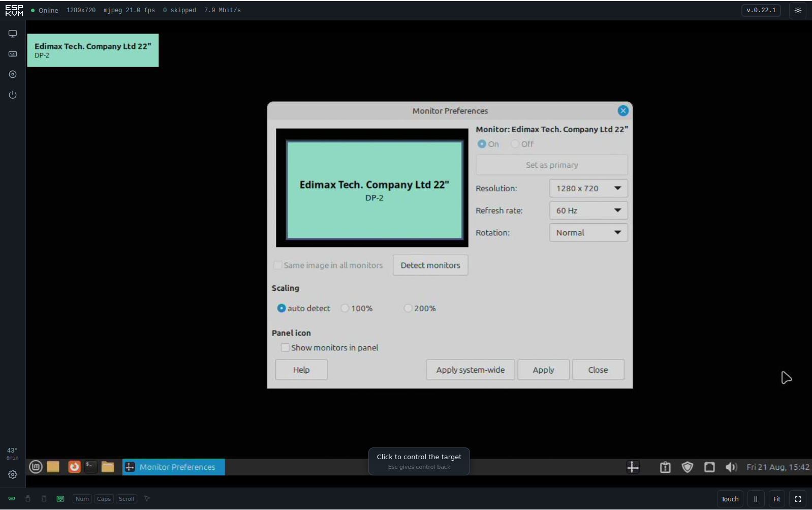Open the shield update manager tray icon
The image size is (812, 510).
coord(688,467)
